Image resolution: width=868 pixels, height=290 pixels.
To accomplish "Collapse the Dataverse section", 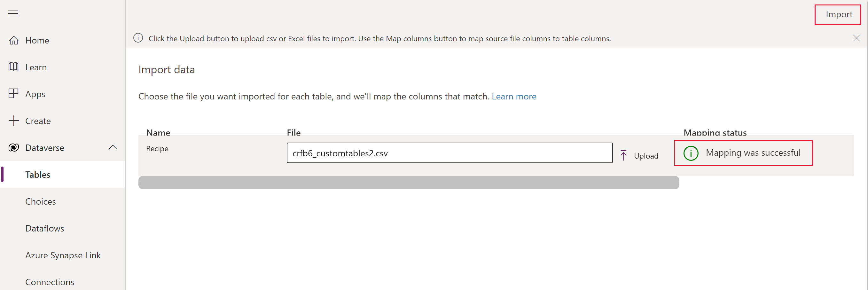I will pyautogui.click(x=113, y=147).
